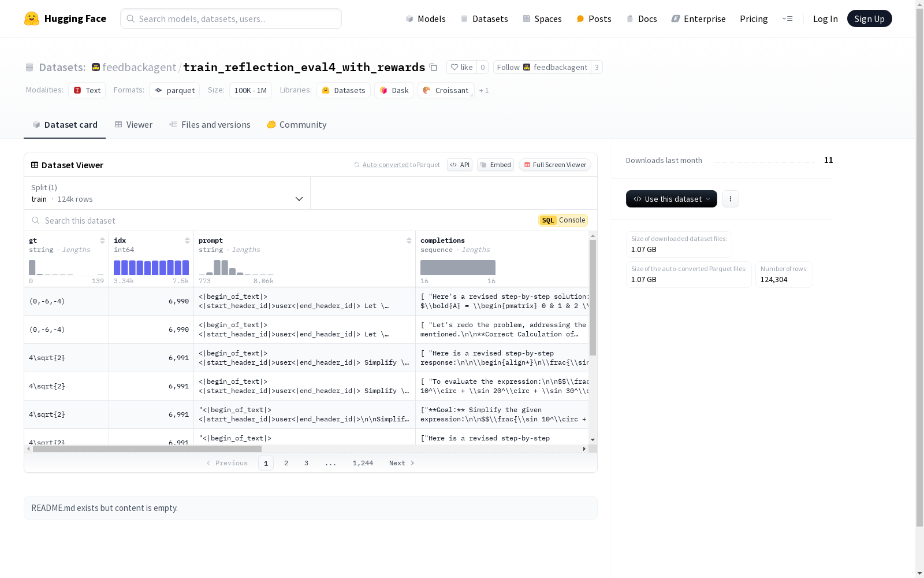Open the SQL Console

(563, 220)
